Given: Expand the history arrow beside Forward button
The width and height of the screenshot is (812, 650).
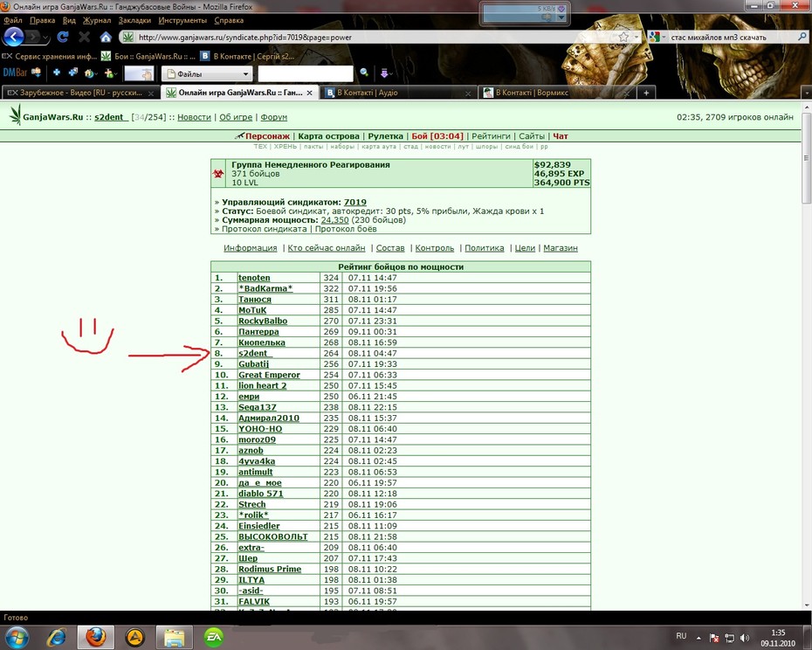Looking at the screenshot, I should coord(46,38).
